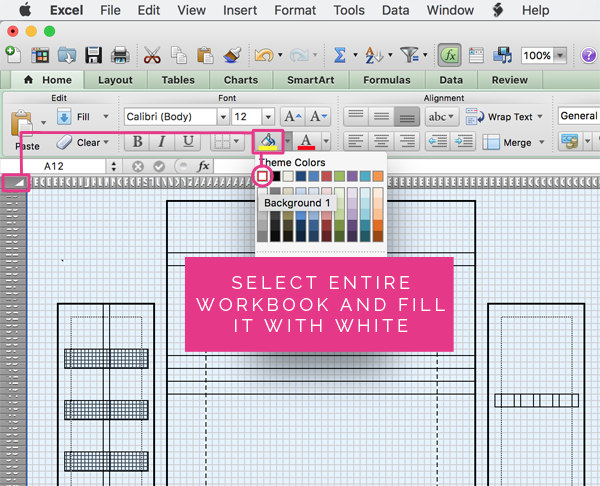Align text right horizontally
Screen dimensions: 600x486
coord(407,142)
